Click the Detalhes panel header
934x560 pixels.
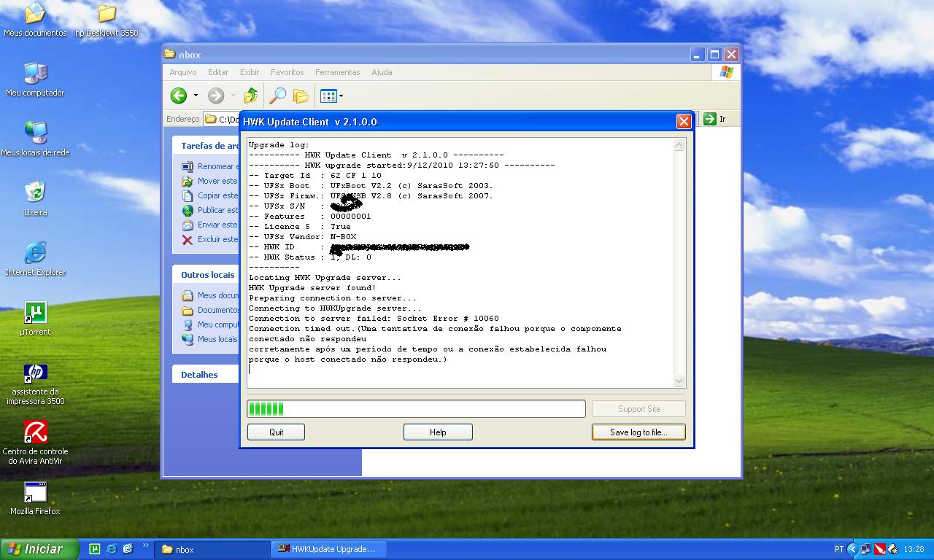(x=207, y=375)
